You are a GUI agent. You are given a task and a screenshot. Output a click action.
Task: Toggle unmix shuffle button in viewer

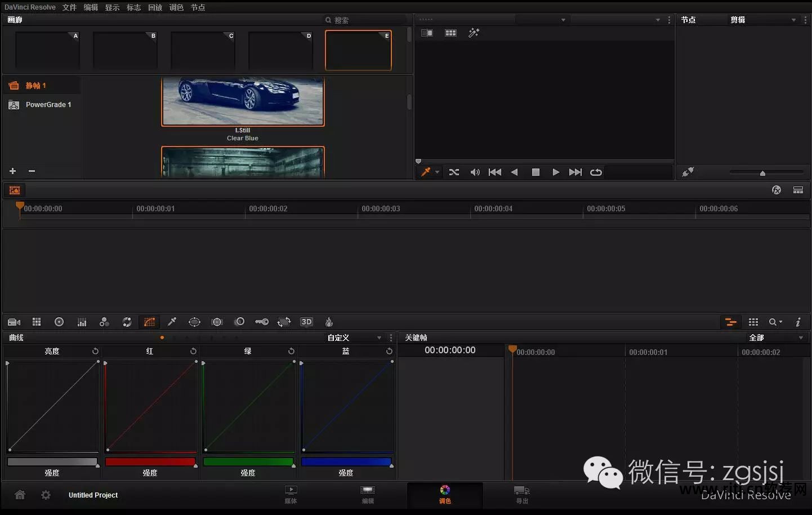point(454,172)
